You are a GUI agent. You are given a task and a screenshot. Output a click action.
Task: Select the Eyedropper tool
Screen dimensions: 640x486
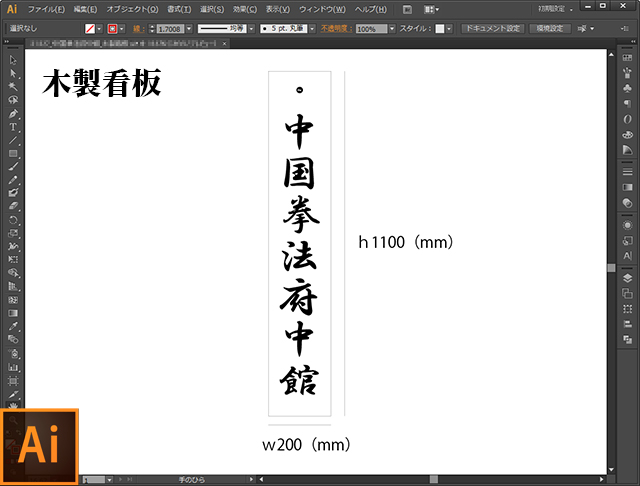13,326
